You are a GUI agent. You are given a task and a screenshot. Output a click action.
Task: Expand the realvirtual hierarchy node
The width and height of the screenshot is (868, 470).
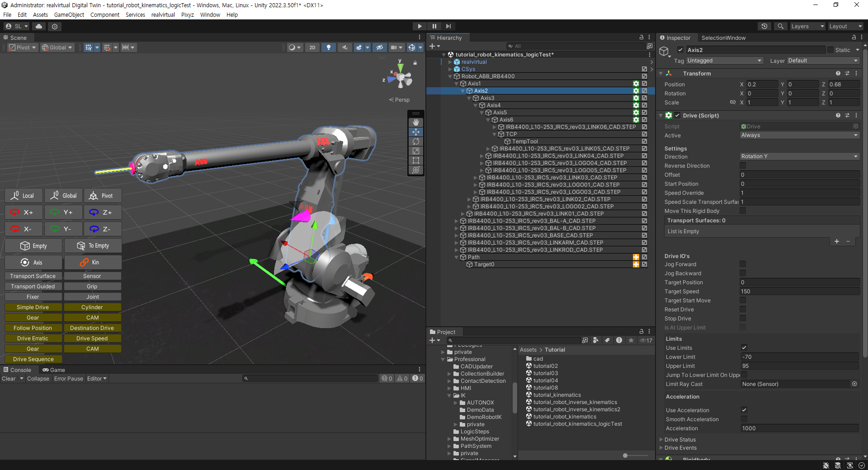point(450,62)
